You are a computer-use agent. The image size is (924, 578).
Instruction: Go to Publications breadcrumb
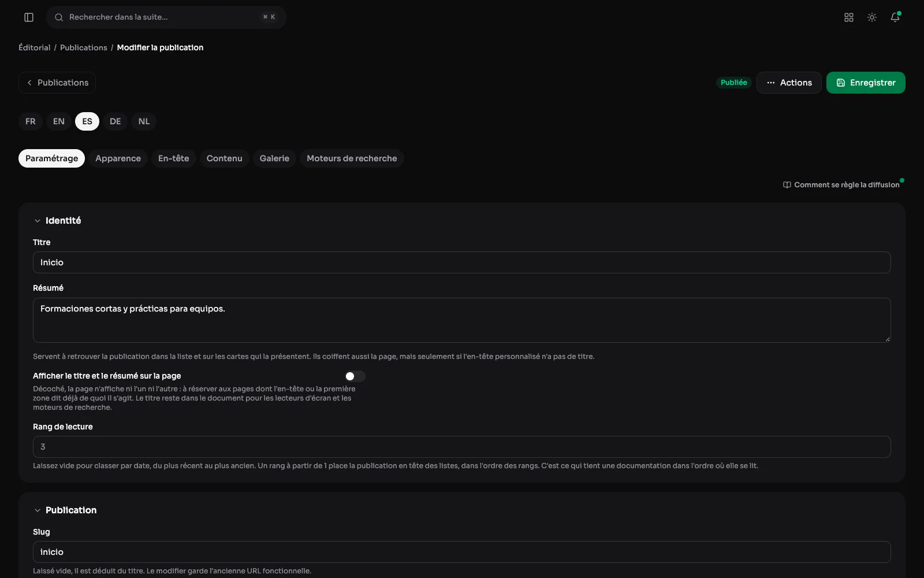pyautogui.click(x=84, y=47)
